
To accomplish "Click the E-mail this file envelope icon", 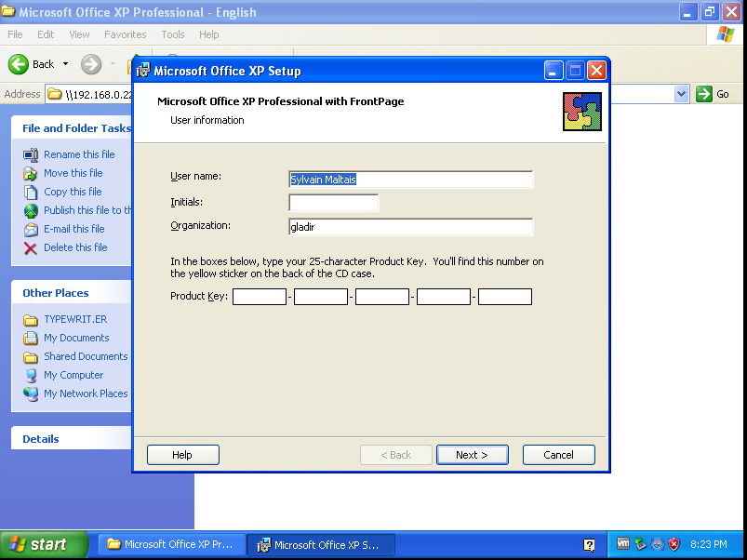I will click(x=31, y=229).
